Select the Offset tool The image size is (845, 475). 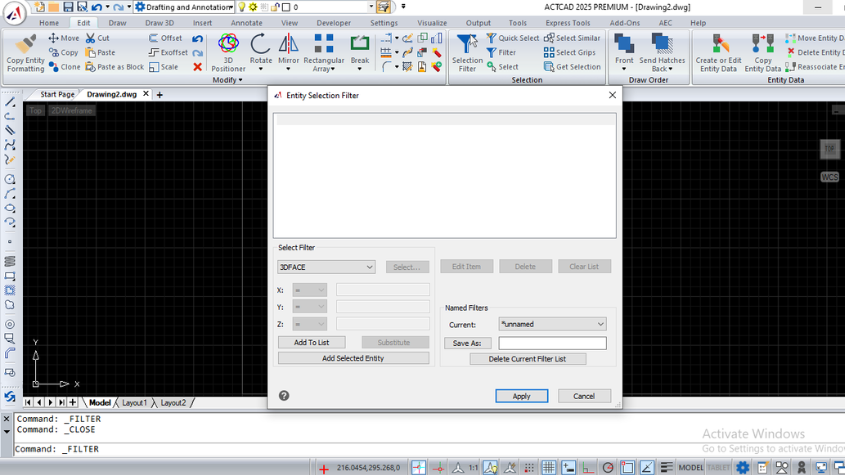point(165,38)
